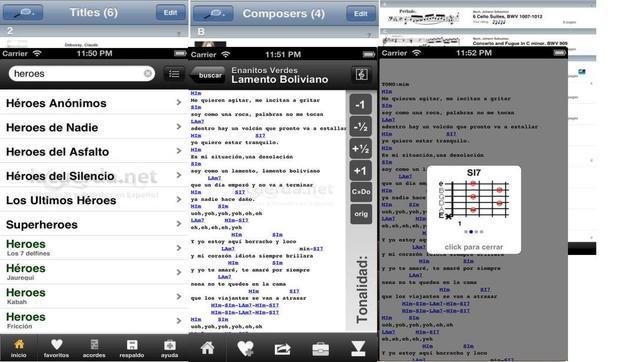Open the tuner icon next to Lamento Boliviano

(x=361, y=75)
